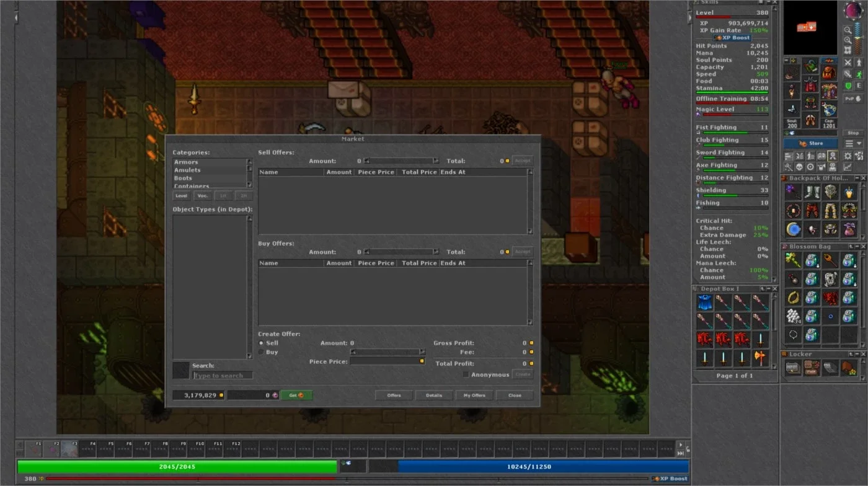Go up one level in Blossom Bag
Image resolution: width=868 pixels, height=486 pixels.
[849, 246]
